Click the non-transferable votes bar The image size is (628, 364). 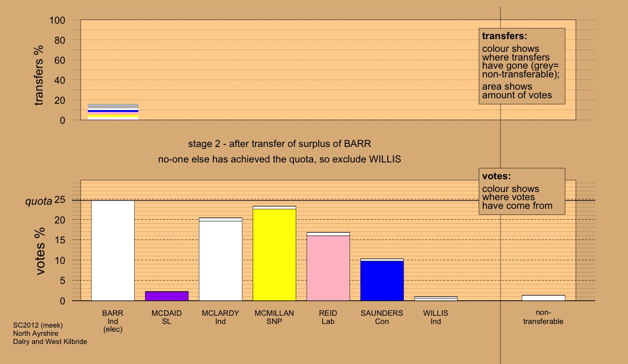point(543,298)
